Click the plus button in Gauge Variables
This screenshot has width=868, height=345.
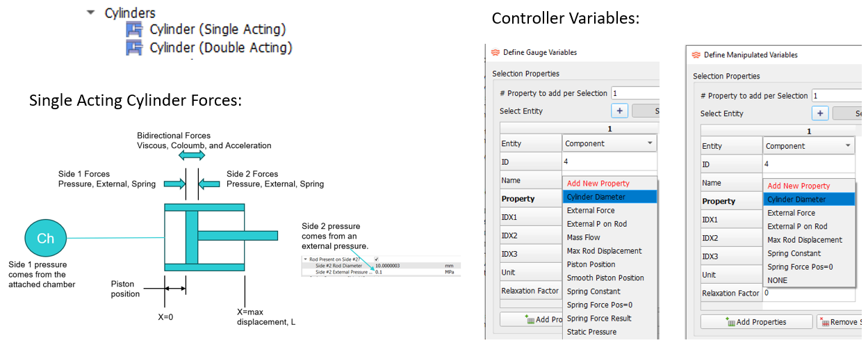click(620, 111)
